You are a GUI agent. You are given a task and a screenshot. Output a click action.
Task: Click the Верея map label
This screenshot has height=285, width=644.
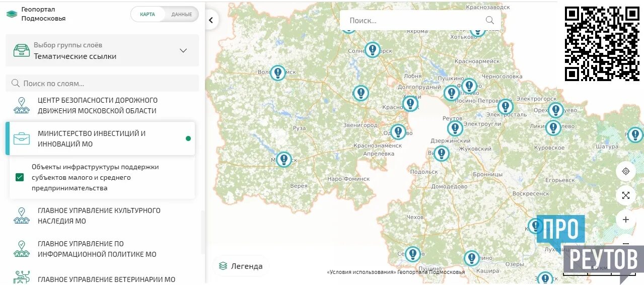click(299, 186)
